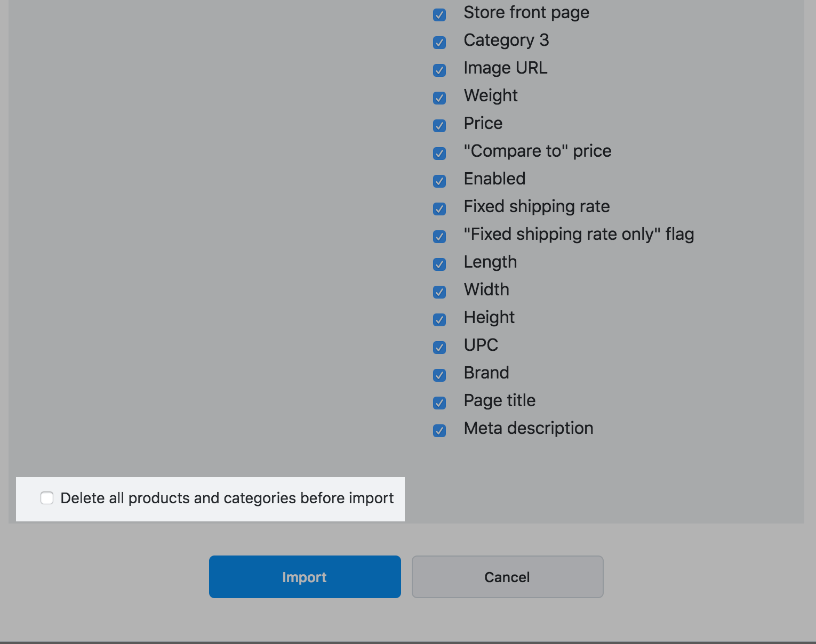
Task: Uncheck the Length field
Action: [x=439, y=264]
